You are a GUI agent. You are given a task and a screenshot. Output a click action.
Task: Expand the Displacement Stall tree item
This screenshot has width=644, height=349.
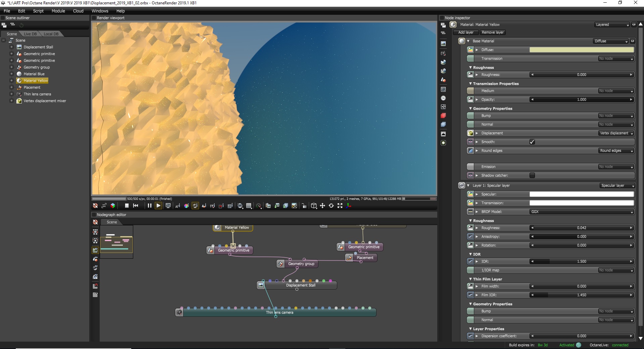coord(11,47)
